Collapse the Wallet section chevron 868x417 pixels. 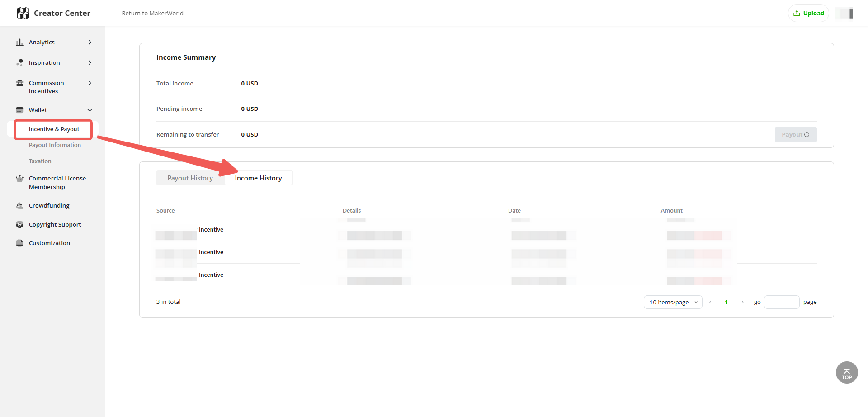(x=90, y=110)
